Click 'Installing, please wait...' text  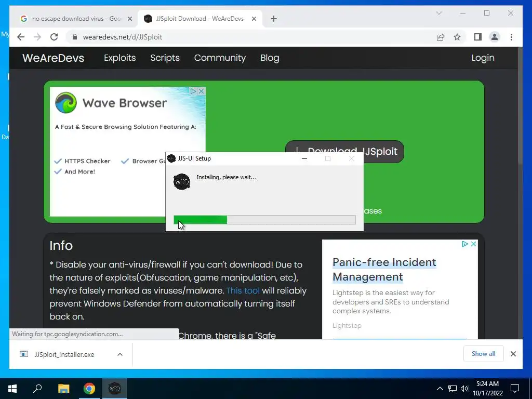[227, 177]
